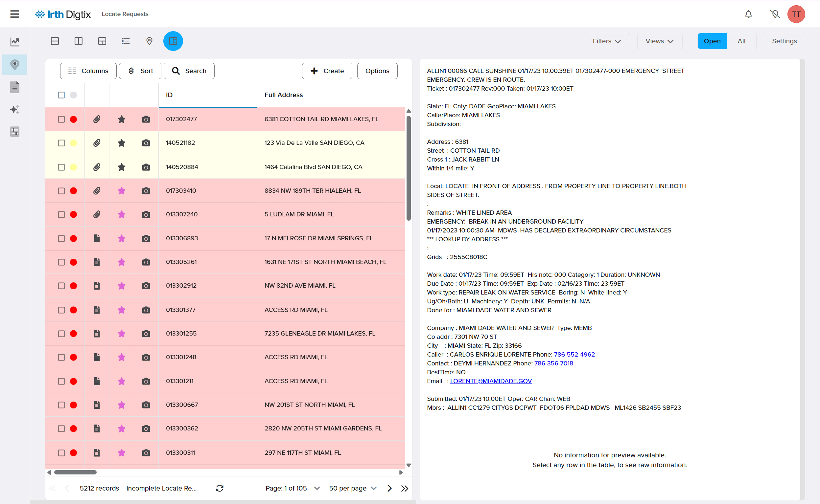
Task: Check the box for ticket 017302477
Action: click(61, 119)
